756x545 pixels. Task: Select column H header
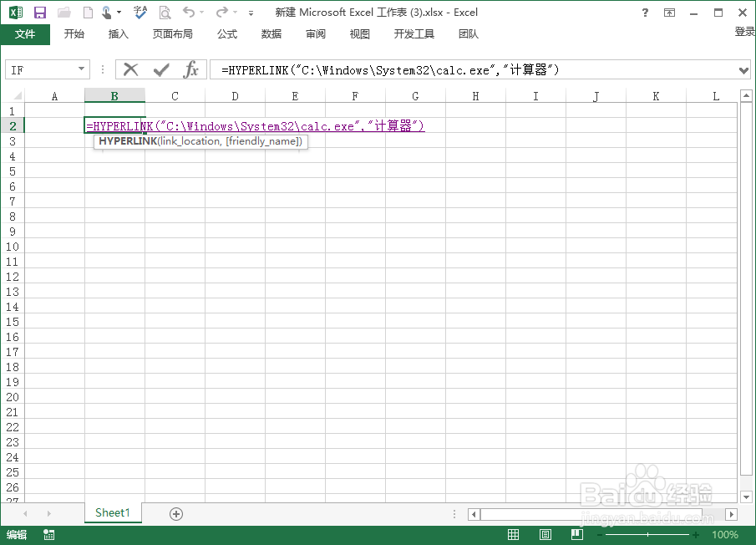[x=475, y=96]
